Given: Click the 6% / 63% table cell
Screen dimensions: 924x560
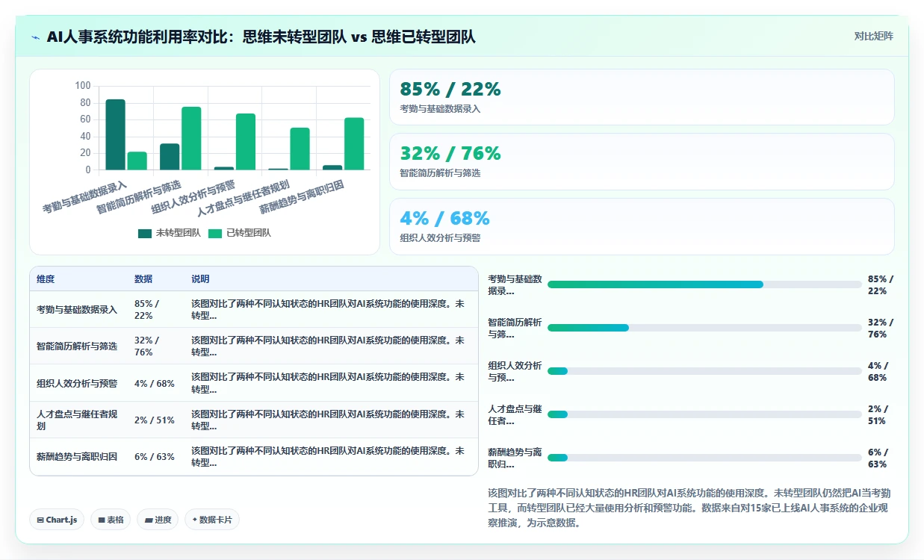Looking at the screenshot, I should tap(155, 457).
